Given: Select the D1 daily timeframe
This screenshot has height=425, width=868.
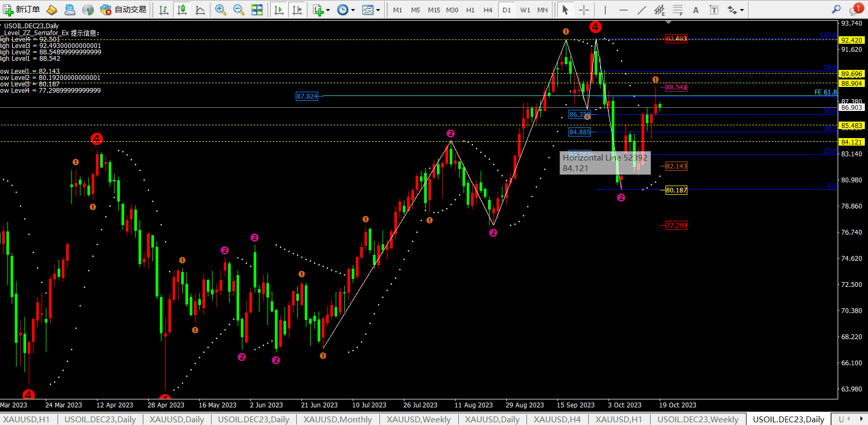Looking at the screenshot, I should coord(506,10).
